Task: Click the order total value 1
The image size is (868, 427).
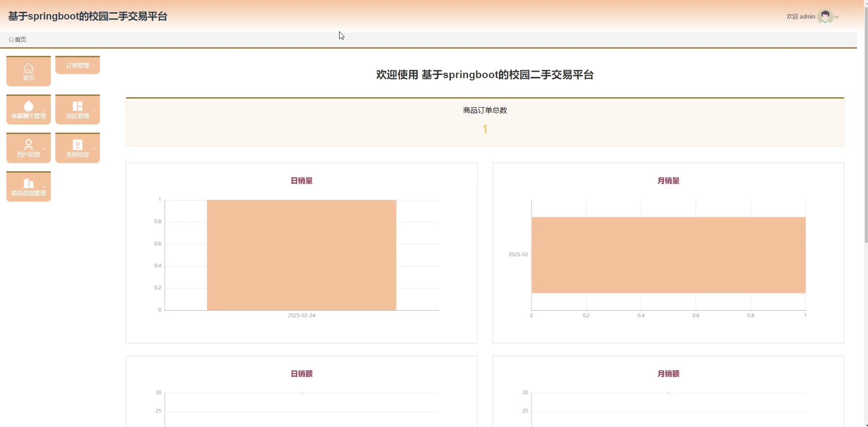Action: (x=485, y=129)
